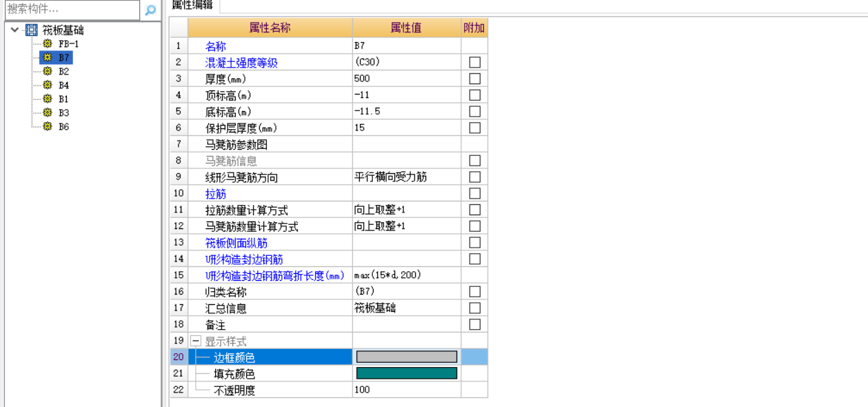Click the blue 筏板侧面纵筋 property name

236,243
